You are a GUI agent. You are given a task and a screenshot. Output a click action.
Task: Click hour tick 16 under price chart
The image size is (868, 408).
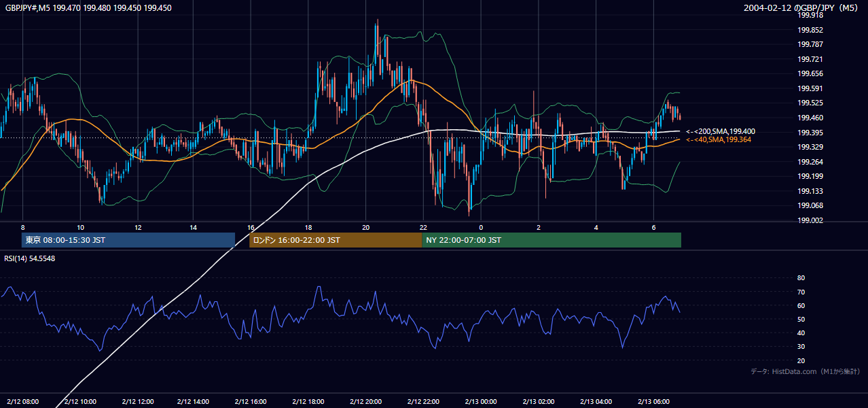[x=251, y=227]
